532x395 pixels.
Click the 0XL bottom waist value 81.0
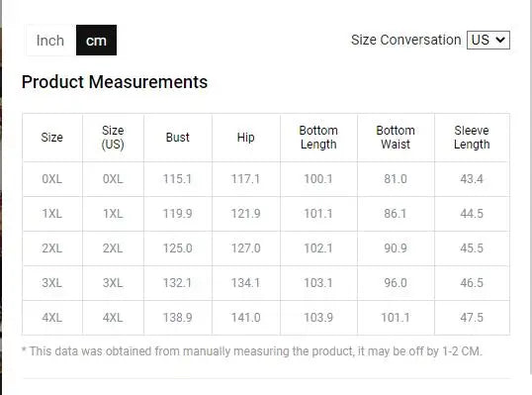(396, 179)
